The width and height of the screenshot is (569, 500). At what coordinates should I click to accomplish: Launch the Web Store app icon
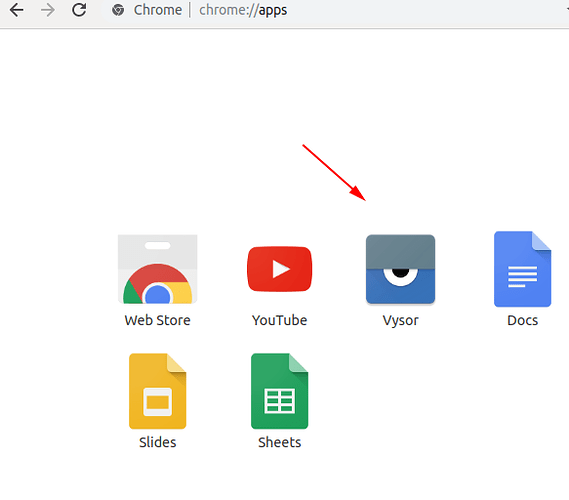point(157,269)
